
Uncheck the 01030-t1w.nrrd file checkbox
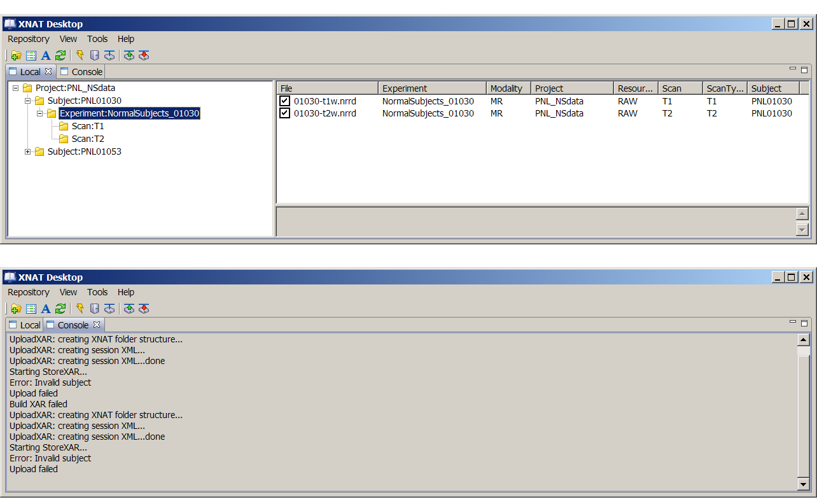[x=284, y=101]
